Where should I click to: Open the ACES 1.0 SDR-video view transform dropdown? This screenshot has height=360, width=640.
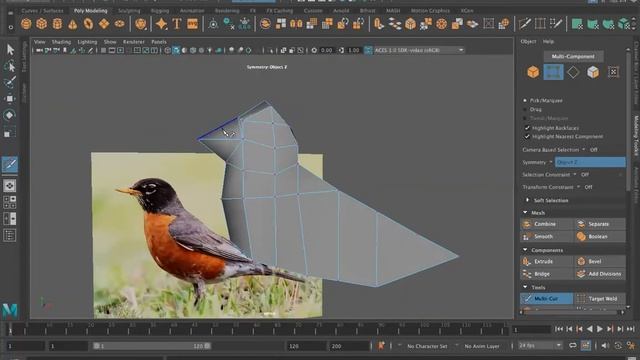[x=419, y=50]
